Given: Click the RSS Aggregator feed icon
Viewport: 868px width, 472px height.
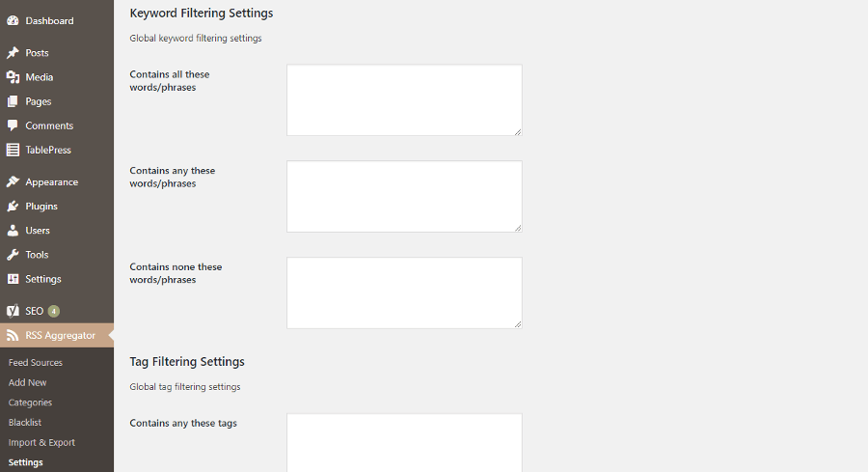Looking at the screenshot, I should (x=13, y=336).
